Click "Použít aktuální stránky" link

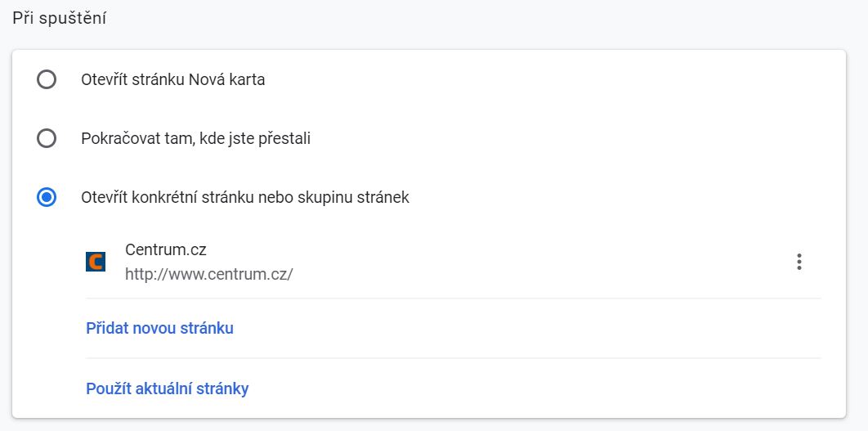pos(167,388)
